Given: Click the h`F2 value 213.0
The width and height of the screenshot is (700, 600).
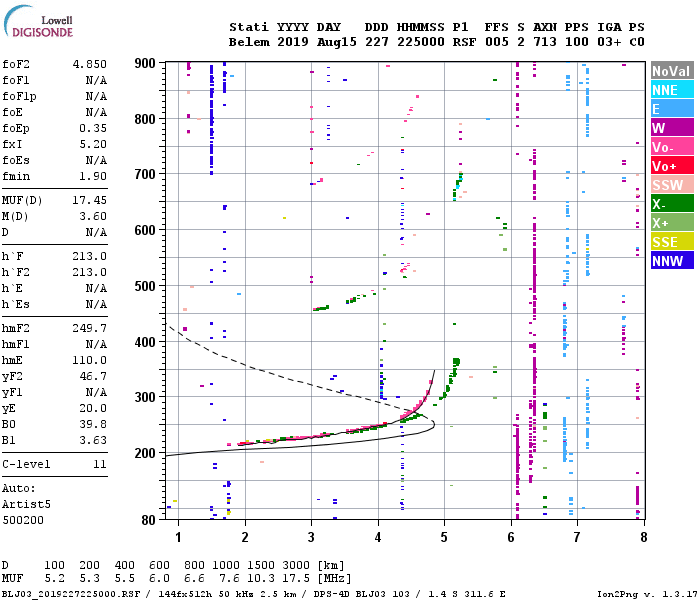Looking at the screenshot, I should point(90,272).
